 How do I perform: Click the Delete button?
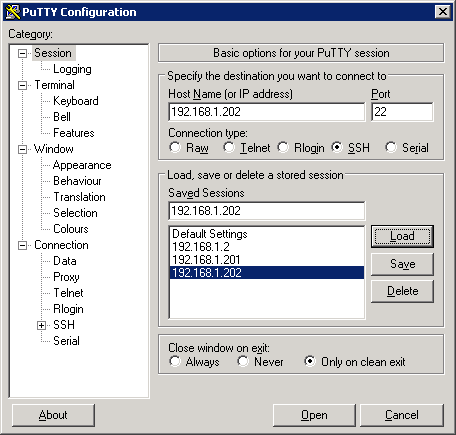402,291
